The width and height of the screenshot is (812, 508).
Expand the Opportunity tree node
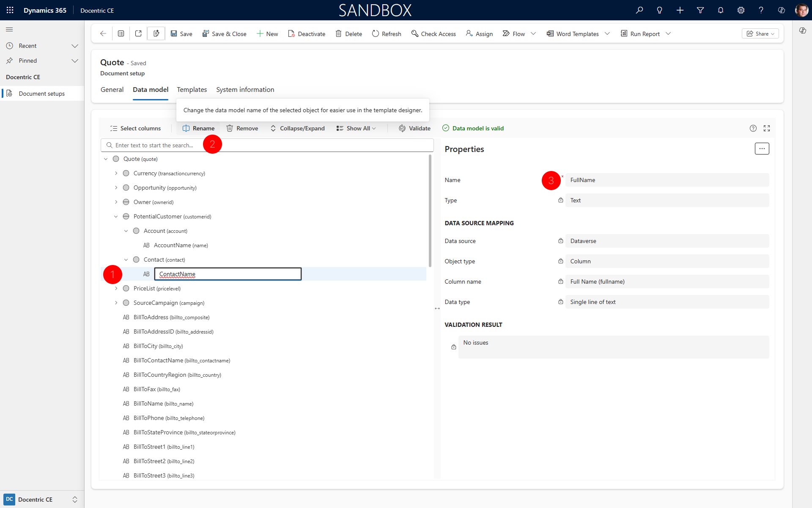coord(116,188)
